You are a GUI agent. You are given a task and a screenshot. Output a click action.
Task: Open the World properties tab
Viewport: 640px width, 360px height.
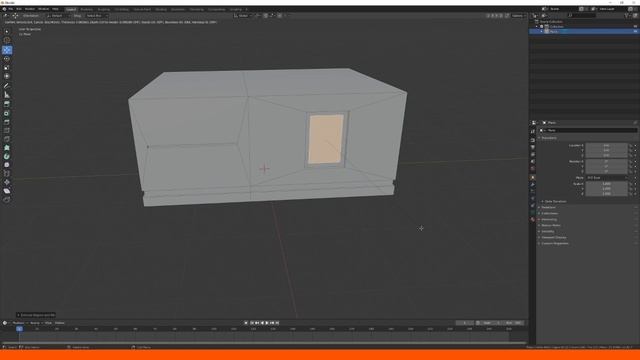pos(533,169)
